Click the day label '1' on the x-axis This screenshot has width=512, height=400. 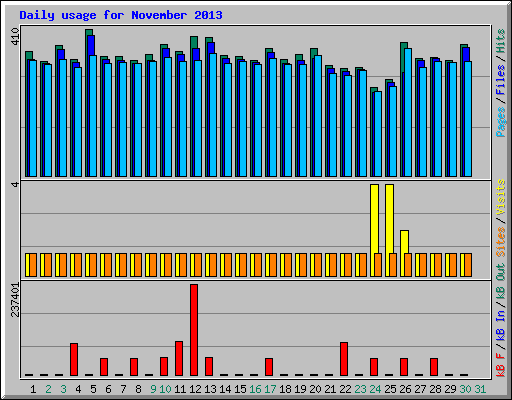[33, 389]
